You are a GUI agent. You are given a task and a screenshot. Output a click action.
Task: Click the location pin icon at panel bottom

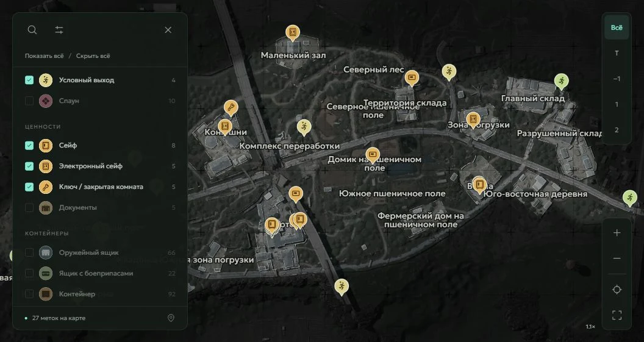pos(171,318)
